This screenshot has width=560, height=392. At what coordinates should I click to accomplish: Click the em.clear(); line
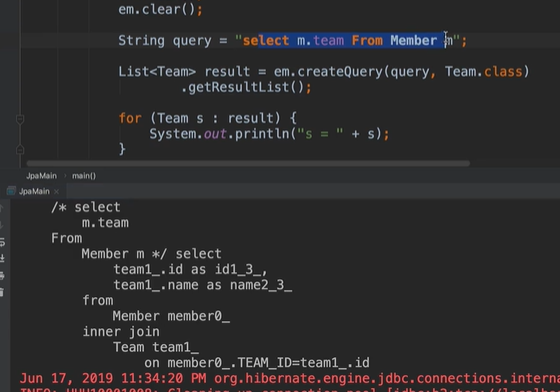tap(160, 9)
